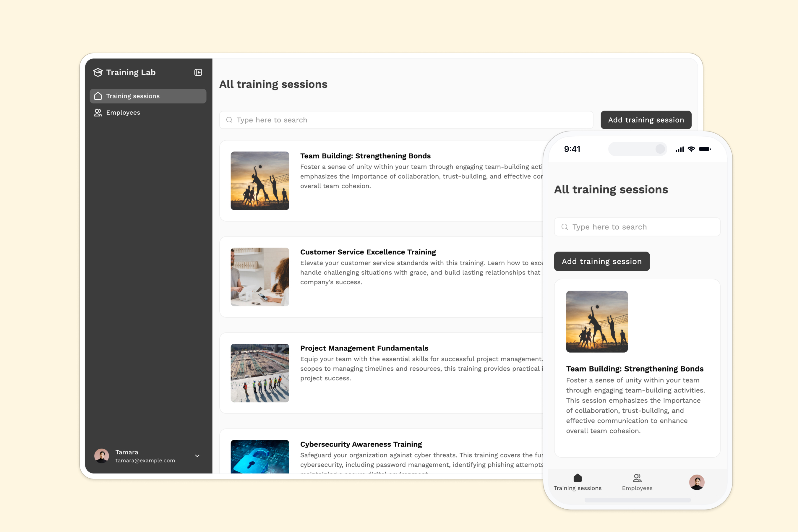Click the magnifier icon in desktop search

click(x=229, y=120)
